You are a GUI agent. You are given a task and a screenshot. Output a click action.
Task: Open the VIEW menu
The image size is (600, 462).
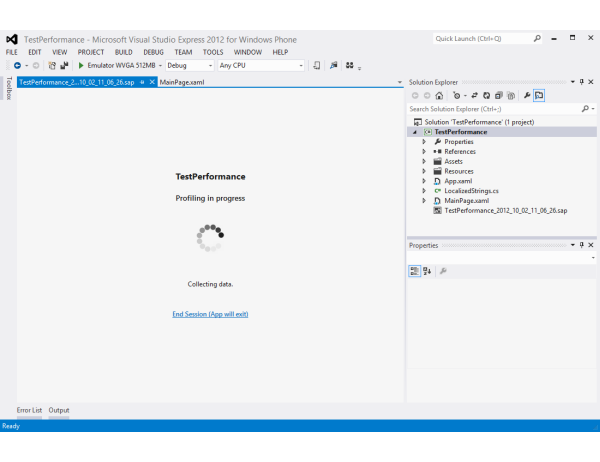59,52
